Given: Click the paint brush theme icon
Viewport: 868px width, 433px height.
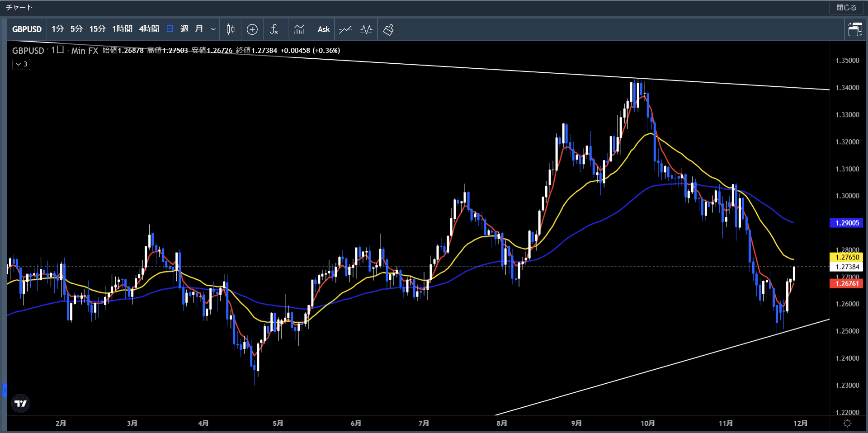Looking at the screenshot, I should click(x=388, y=29).
